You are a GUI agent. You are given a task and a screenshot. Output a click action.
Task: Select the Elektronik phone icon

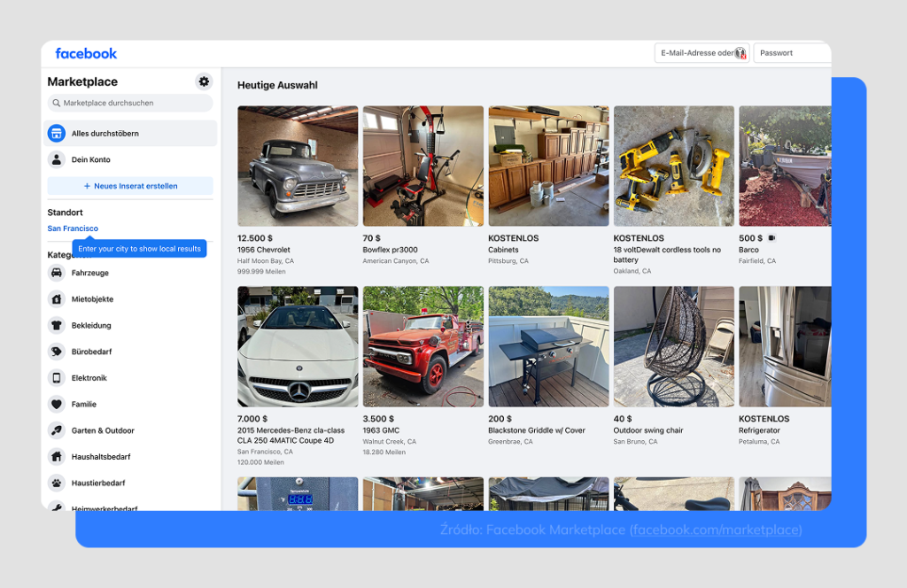point(57,377)
